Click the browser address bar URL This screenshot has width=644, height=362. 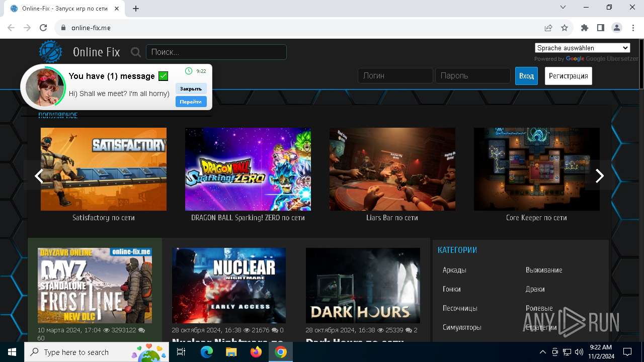point(91,28)
